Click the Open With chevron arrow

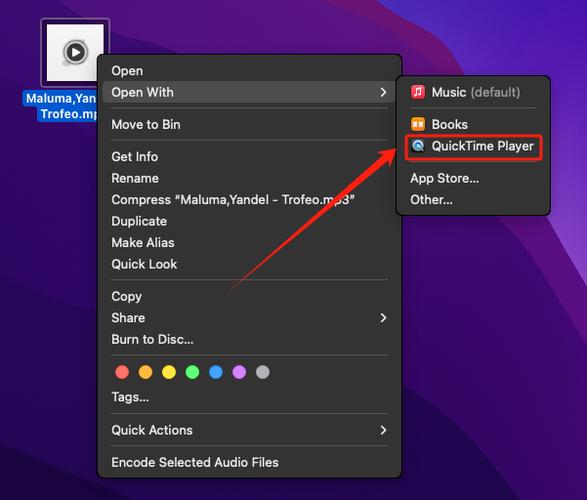383,92
